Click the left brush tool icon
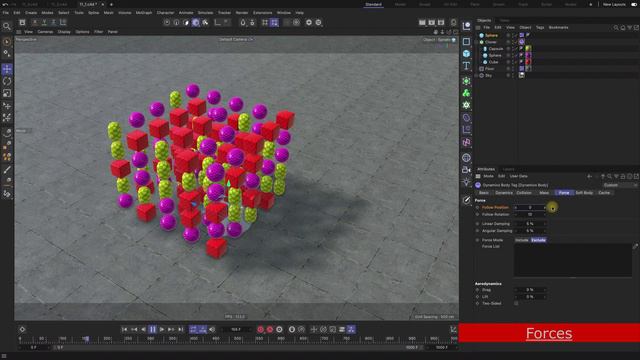The height and width of the screenshot is (360, 640). click(7, 169)
